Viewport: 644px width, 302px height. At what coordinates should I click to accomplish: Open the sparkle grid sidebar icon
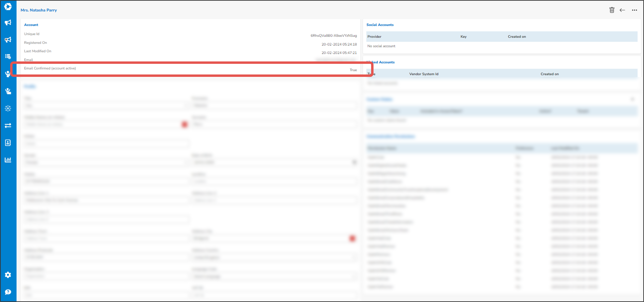click(8, 108)
